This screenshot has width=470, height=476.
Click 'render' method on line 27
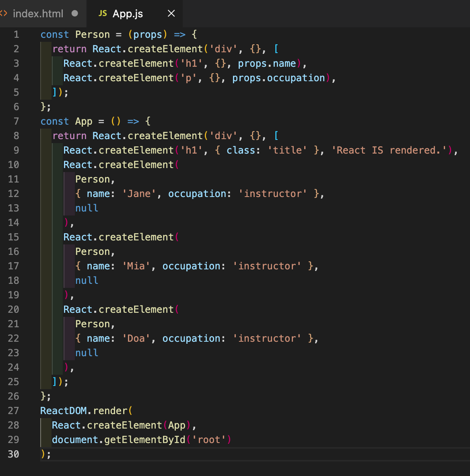coord(110,411)
